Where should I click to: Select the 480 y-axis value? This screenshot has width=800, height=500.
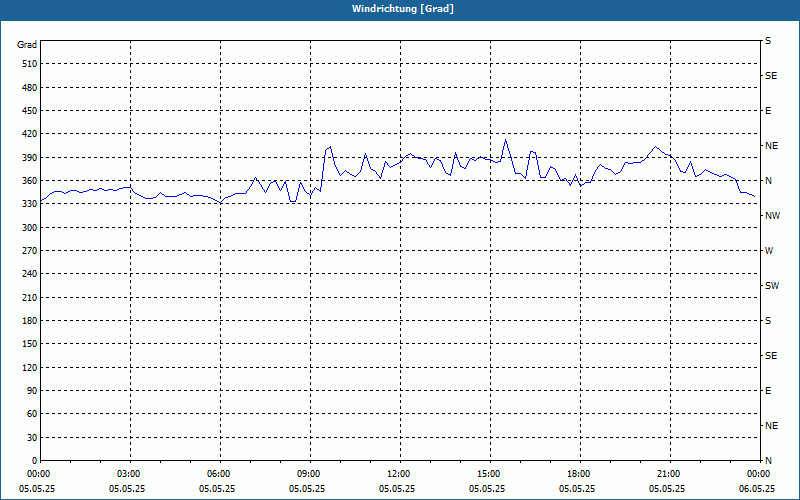click(x=30, y=87)
